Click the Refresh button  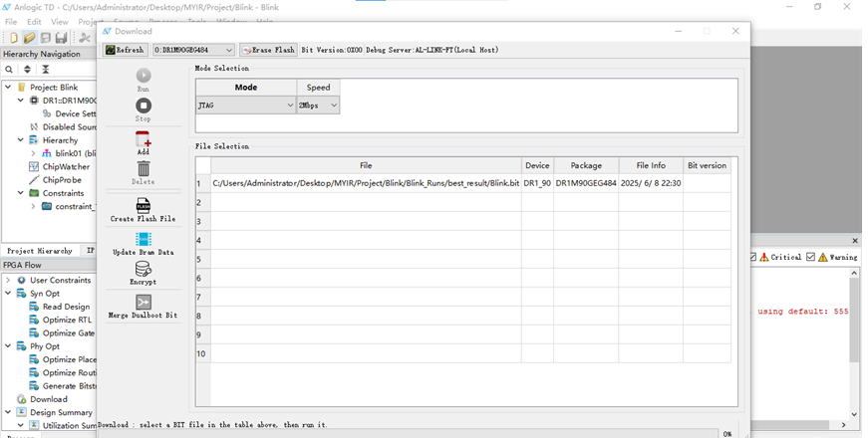pyautogui.click(x=126, y=50)
